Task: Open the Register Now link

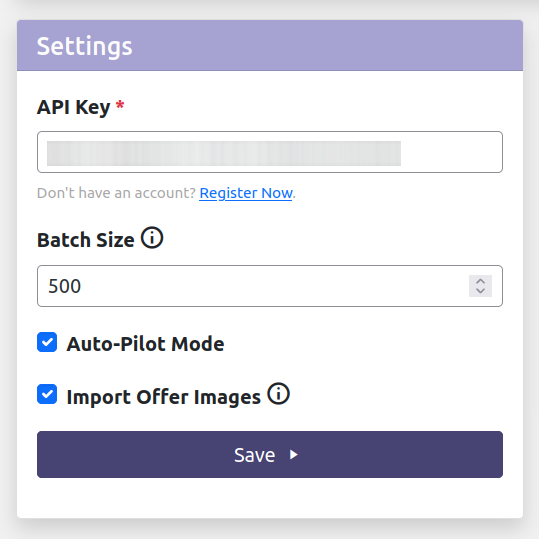Action: [246, 193]
